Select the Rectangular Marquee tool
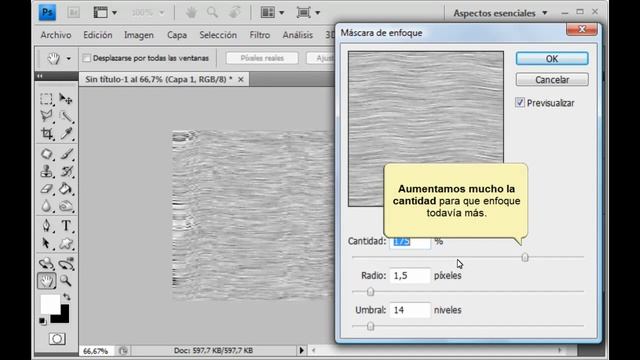 tap(47, 99)
